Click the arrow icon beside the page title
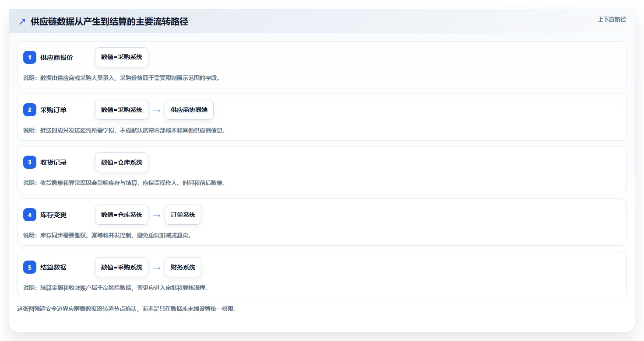Image resolution: width=644 pixels, height=341 pixels. 22,21
